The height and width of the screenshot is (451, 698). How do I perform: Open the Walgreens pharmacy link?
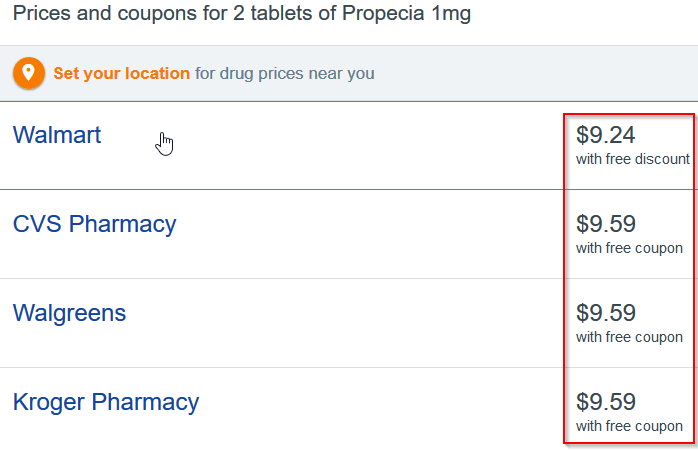tap(69, 313)
